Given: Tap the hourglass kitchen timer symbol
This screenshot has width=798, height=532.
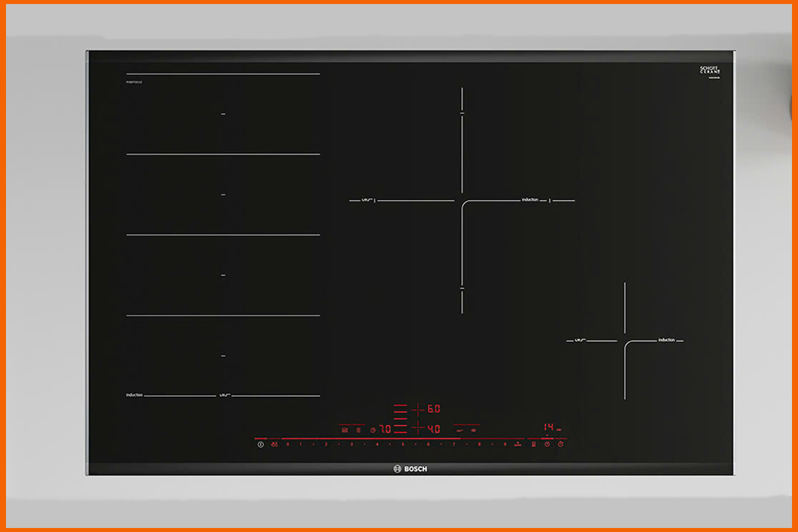Looking at the screenshot, I should [x=534, y=444].
